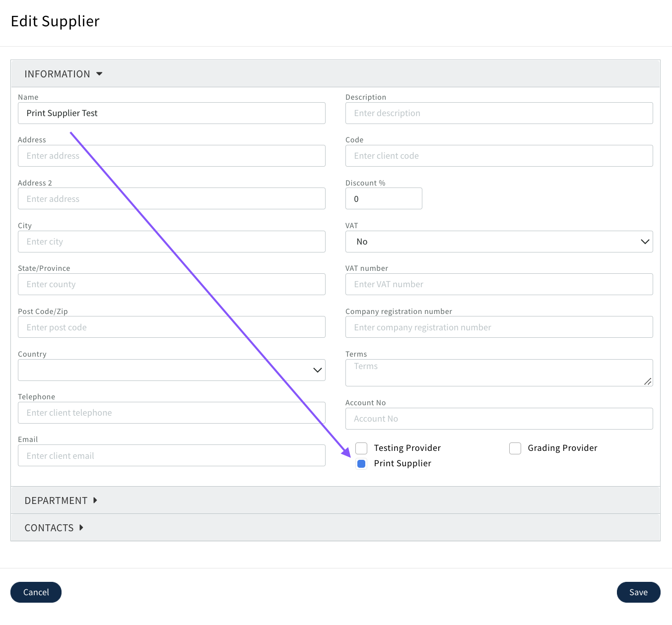Click the Name input field

pos(171,113)
